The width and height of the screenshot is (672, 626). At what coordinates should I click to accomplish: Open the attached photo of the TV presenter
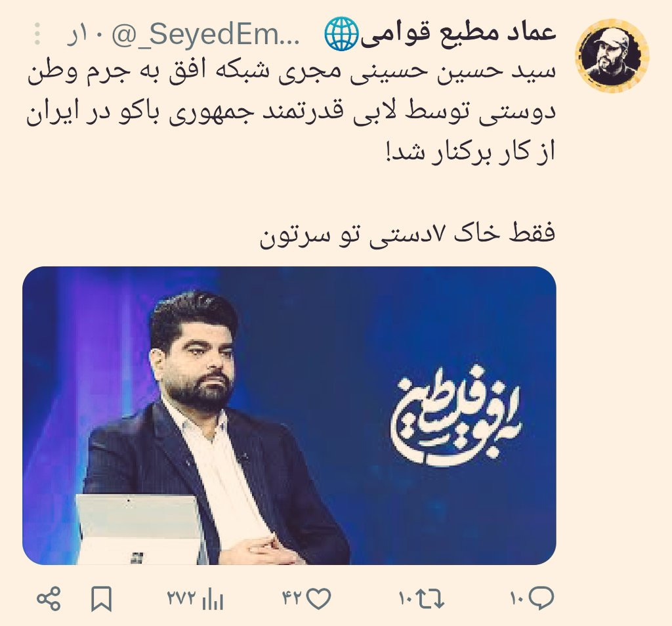[289, 415]
